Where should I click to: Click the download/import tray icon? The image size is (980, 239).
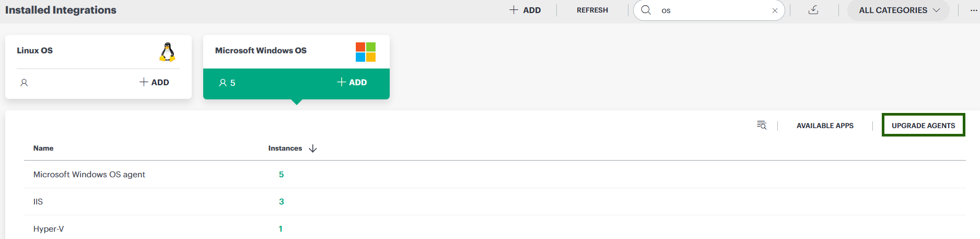pos(813,10)
